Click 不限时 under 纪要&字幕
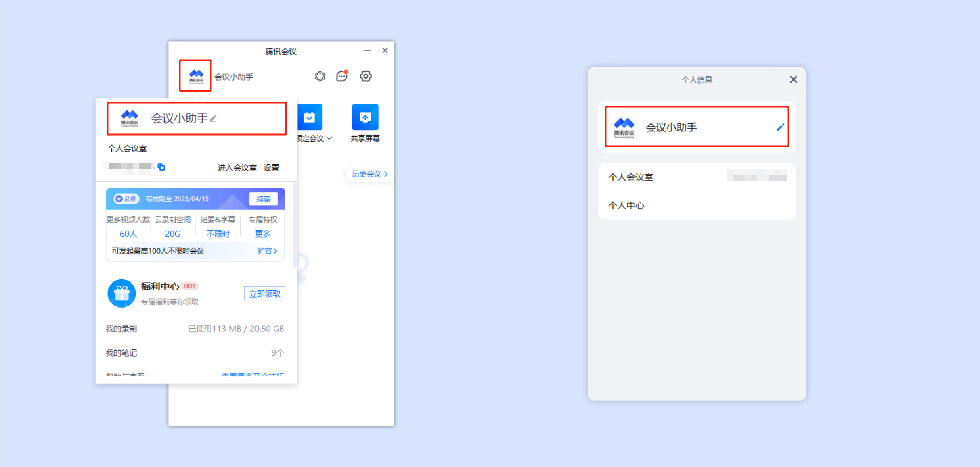The height and width of the screenshot is (467, 980). pos(218,233)
